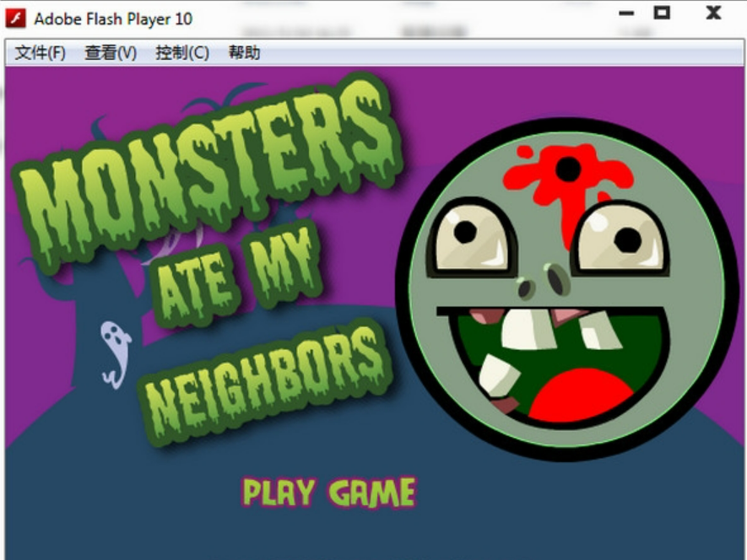Open the 帮助 menu
Image resolution: width=747 pixels, height=560 pixels.
pyautogui.click(x=245, y=52)
